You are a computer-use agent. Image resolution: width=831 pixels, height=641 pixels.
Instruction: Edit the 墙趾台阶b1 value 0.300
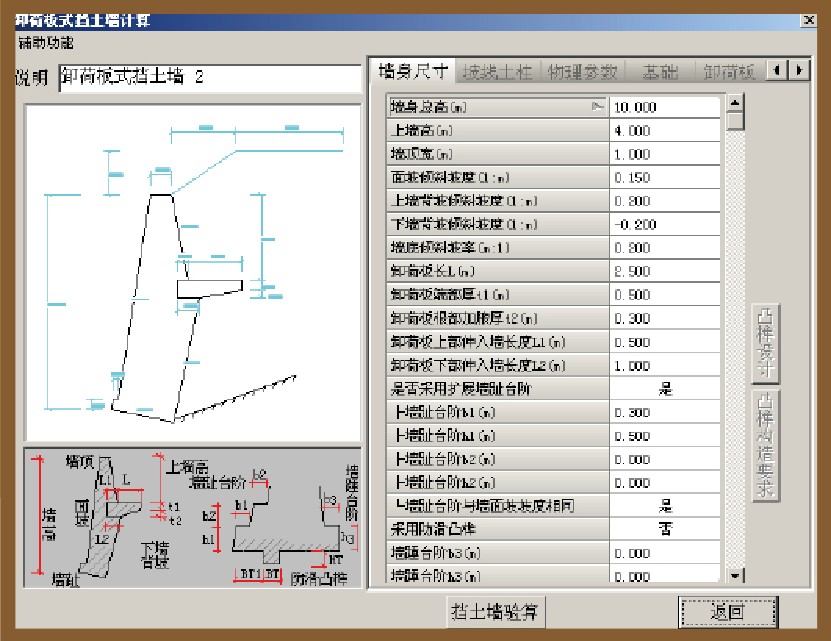click(665, 412)
